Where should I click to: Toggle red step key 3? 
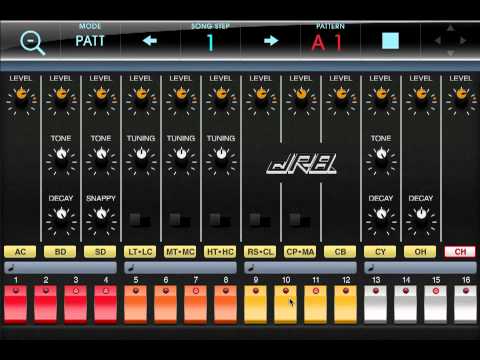(75, 304)
